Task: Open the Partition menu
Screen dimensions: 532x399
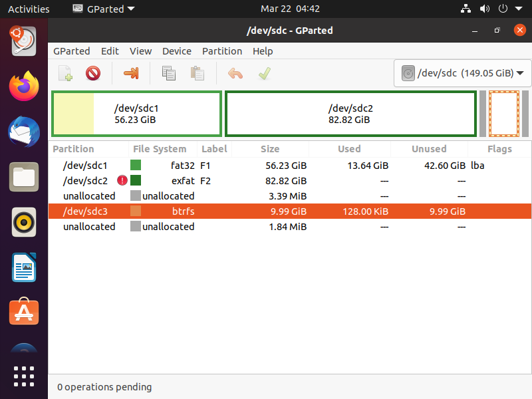Action: 222,51
